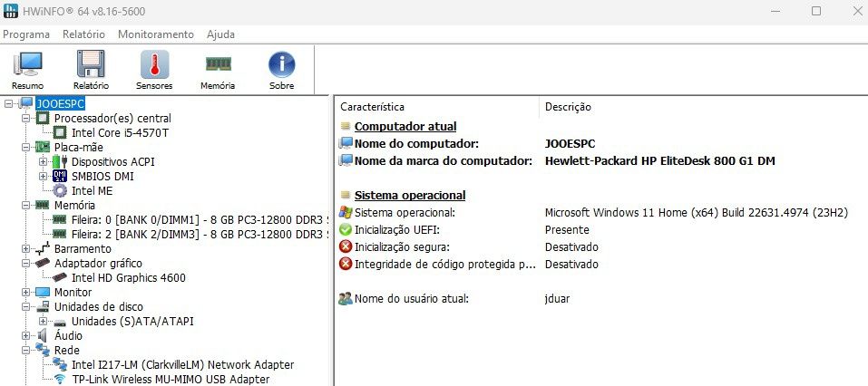Viewport: 868px width, 386px height.
Task: Click the Memória tree node icon
Action: coord(43,205)
